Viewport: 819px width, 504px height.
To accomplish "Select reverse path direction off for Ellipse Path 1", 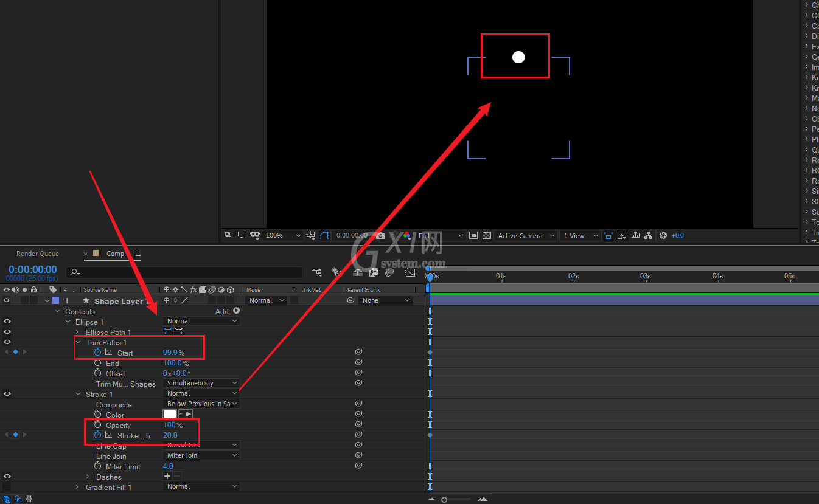I will [169, 331].
